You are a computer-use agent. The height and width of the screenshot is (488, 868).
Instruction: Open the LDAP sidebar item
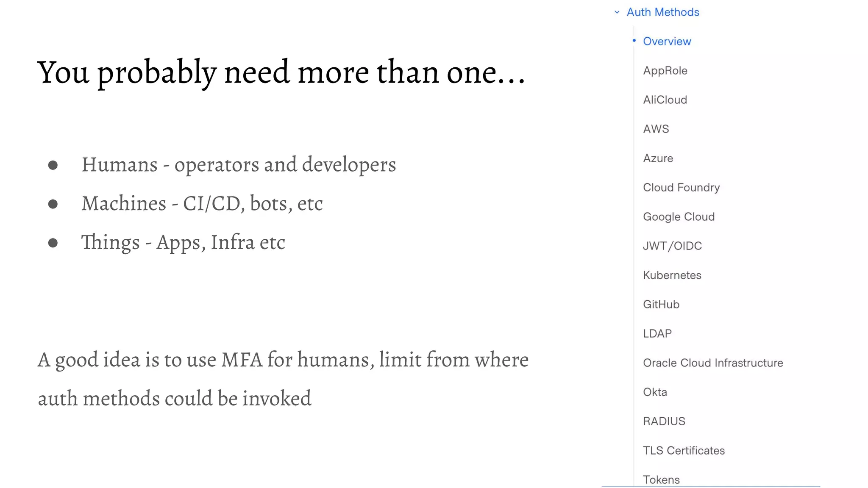point(657,334)
